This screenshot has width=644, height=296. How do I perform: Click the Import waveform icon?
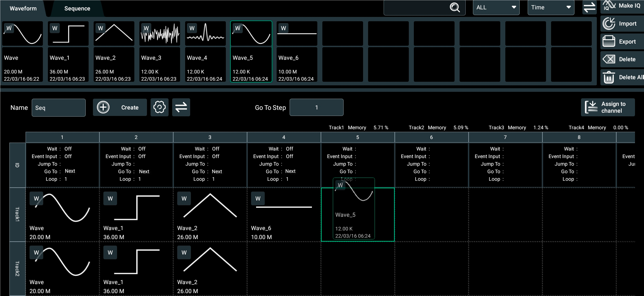(609, 24)
